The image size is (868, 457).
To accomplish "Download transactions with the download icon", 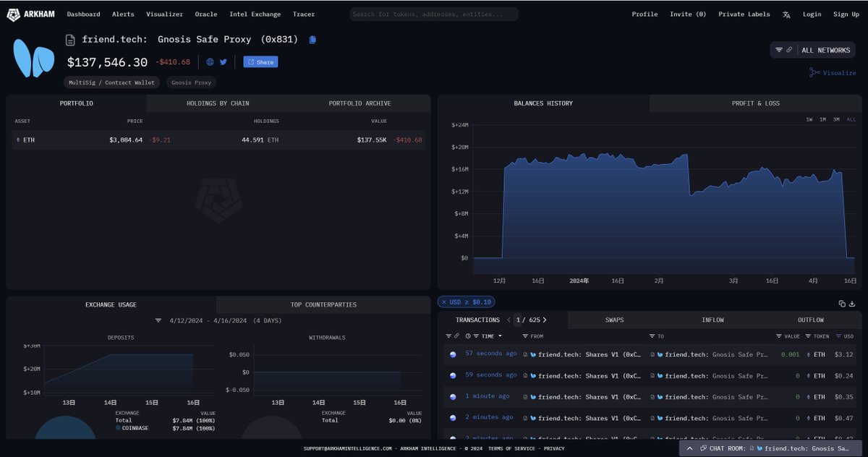I will 852,304.
